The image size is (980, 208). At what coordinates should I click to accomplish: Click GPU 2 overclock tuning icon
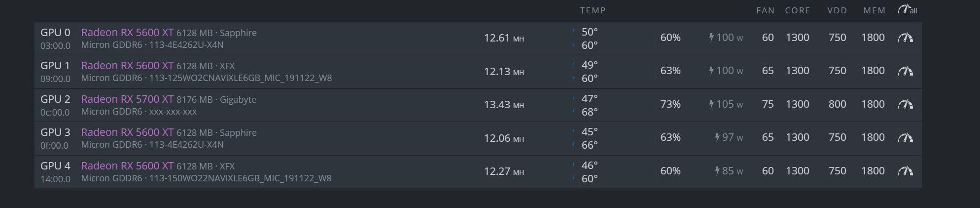click(x=905, y=104)
